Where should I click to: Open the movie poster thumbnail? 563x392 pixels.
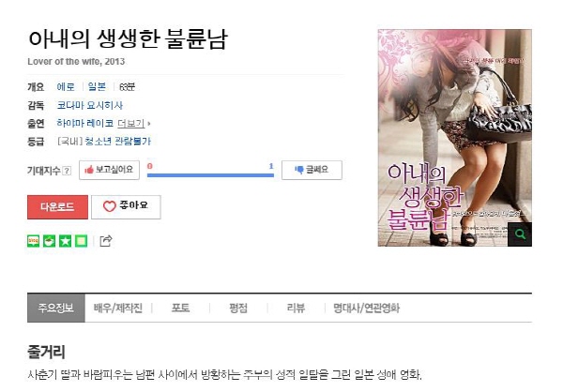(454, 138)
